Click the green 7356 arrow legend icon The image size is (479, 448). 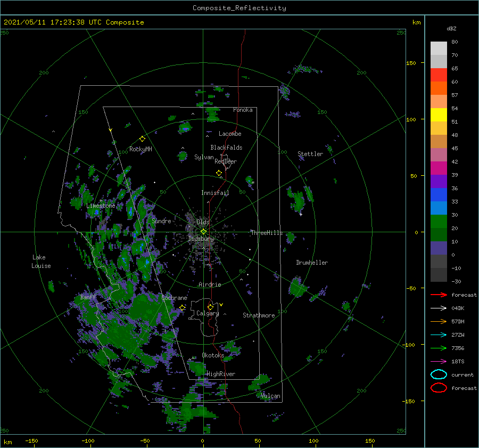(439, 348)
